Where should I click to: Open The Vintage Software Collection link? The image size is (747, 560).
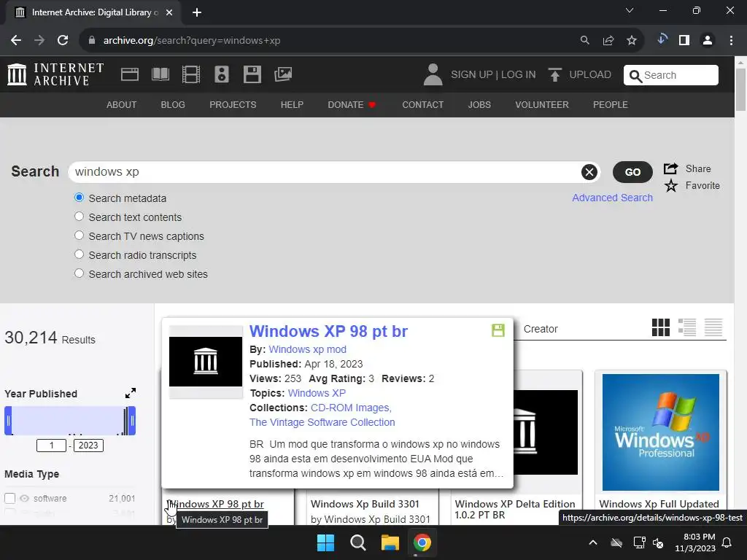coord(322,422)
